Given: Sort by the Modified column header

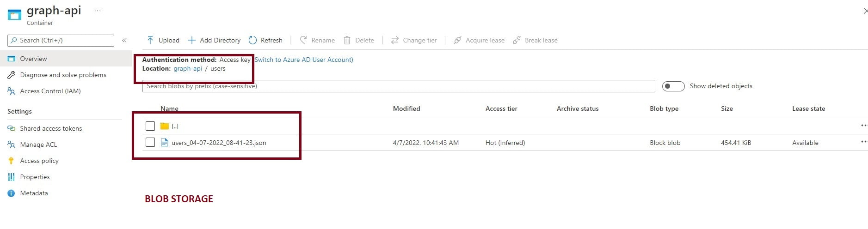Looking at the screenshot, I should click(406, 108).
